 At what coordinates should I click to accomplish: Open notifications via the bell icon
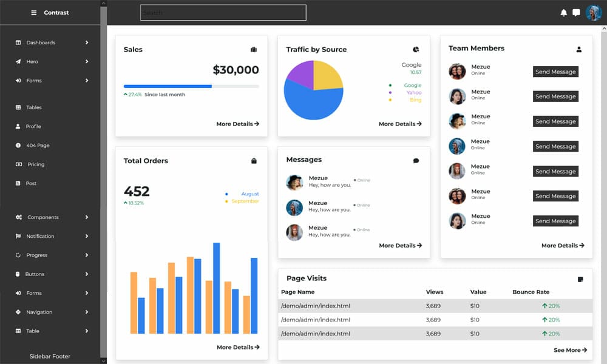click(x=563, y=12)
